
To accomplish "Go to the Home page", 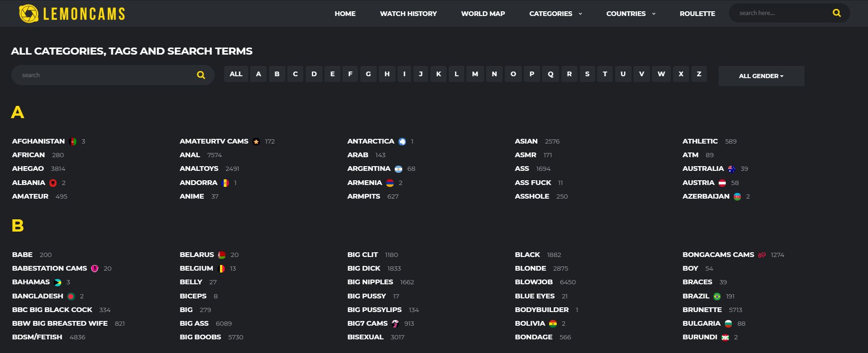I will (x=345, y=14).
